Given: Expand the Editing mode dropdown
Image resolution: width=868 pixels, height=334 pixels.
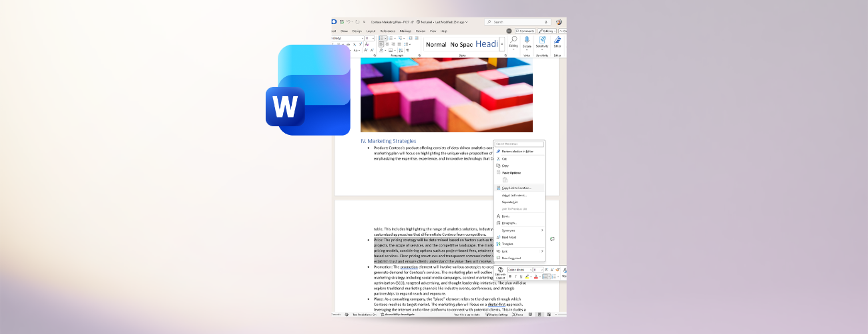Looking at the screenshot, I should click(547, 31).
